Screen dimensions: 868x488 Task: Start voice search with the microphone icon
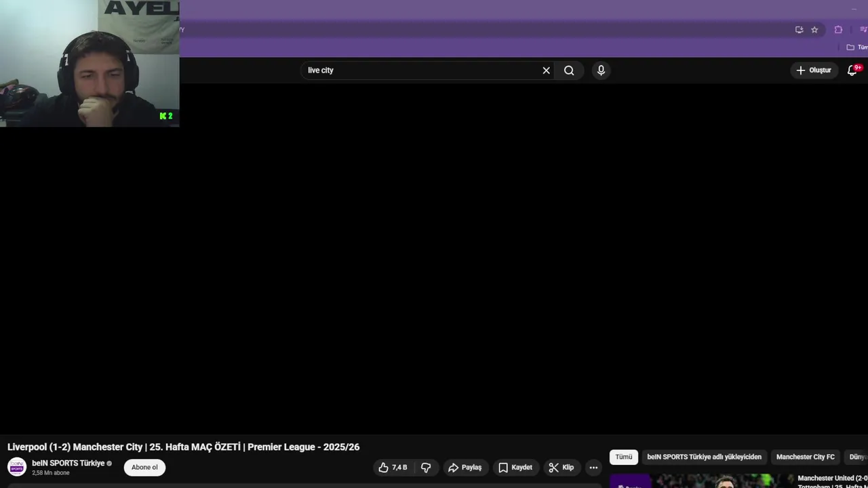pyautogui.click(x=601, y=70)
